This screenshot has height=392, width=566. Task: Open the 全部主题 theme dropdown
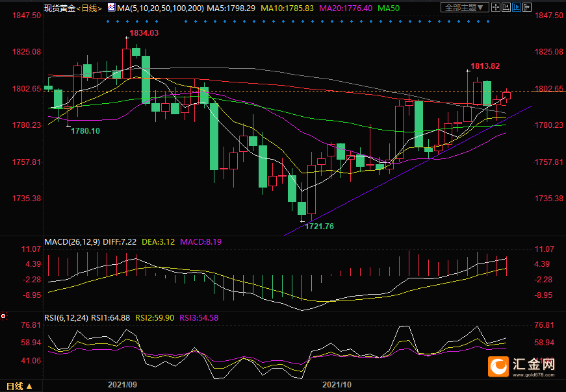464,8
